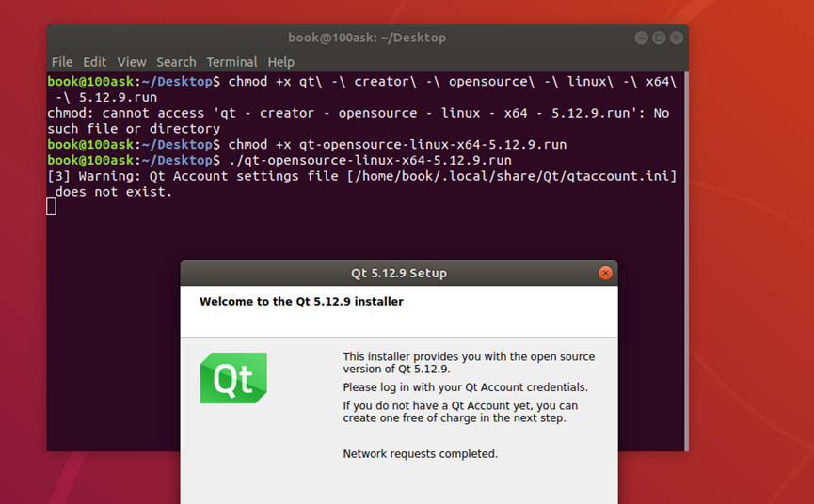Click the 'chmod: cannot access' error line
814x504 pixels.
[x=359, y=120]
